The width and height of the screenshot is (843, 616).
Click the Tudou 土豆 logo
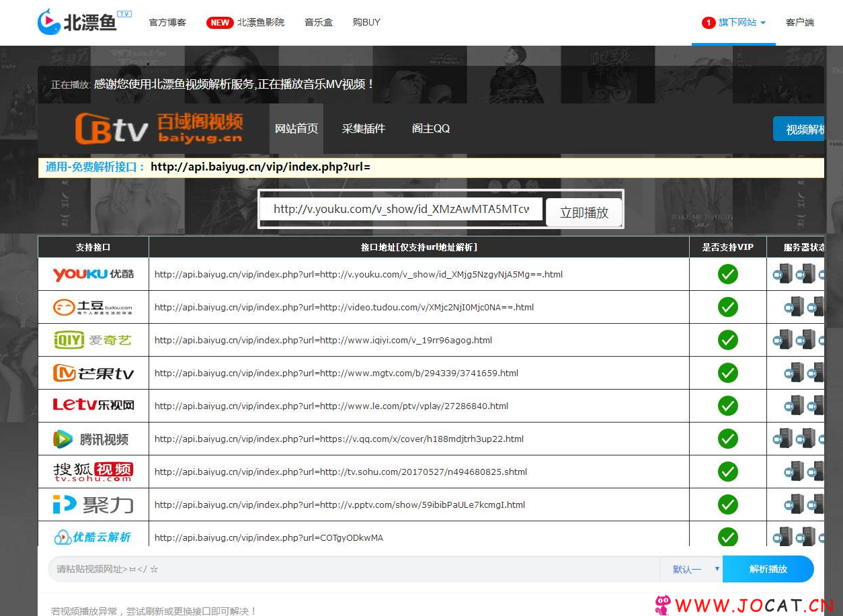[93, 307]
